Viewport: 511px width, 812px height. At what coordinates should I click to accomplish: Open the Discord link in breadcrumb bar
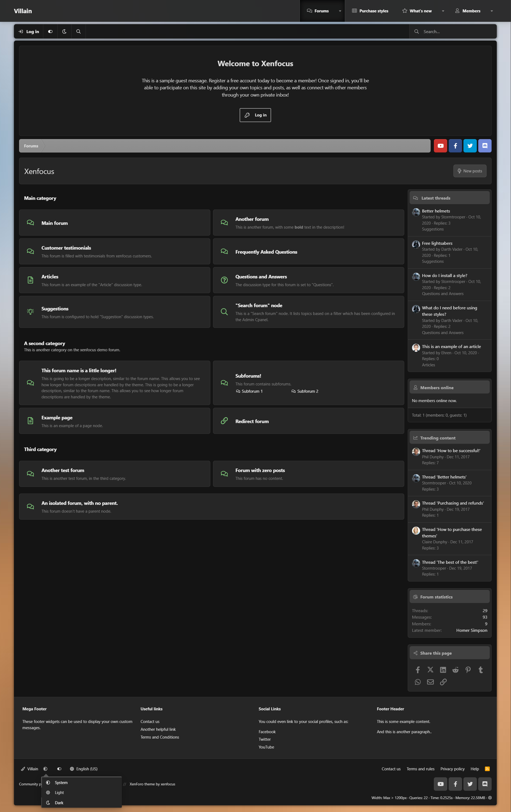click(x=485, y=146)
